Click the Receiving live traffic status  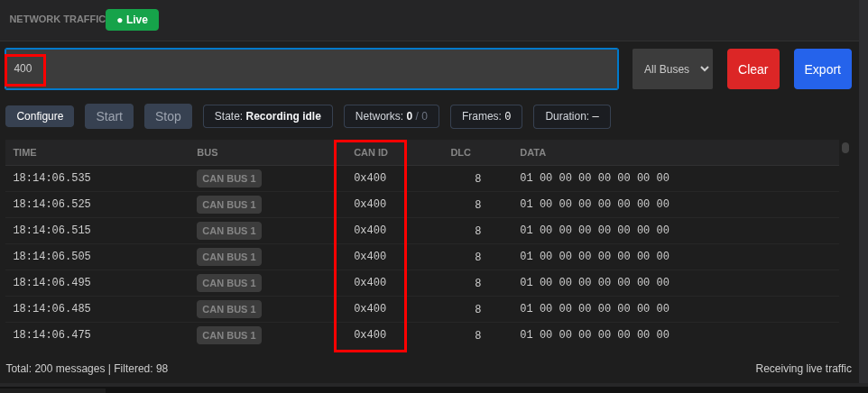803,369
